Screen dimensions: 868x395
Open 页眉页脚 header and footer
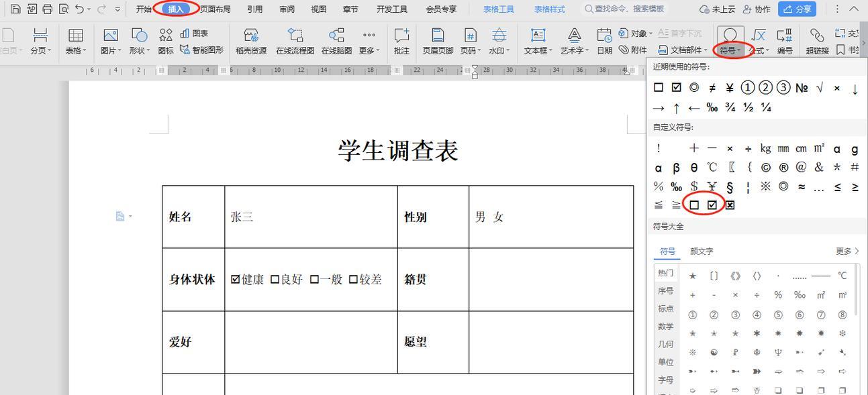438,41
